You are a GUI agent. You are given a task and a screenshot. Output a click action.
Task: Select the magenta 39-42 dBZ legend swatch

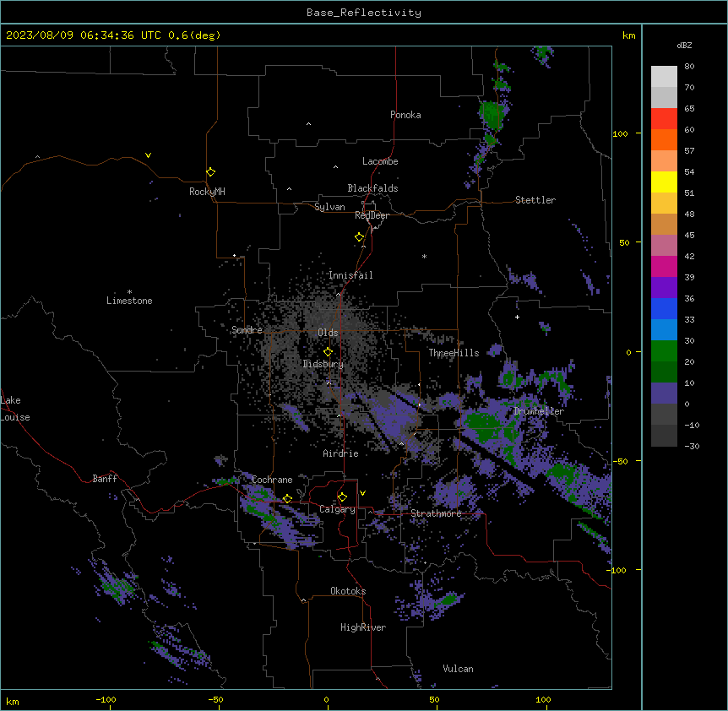click(664, 266)
